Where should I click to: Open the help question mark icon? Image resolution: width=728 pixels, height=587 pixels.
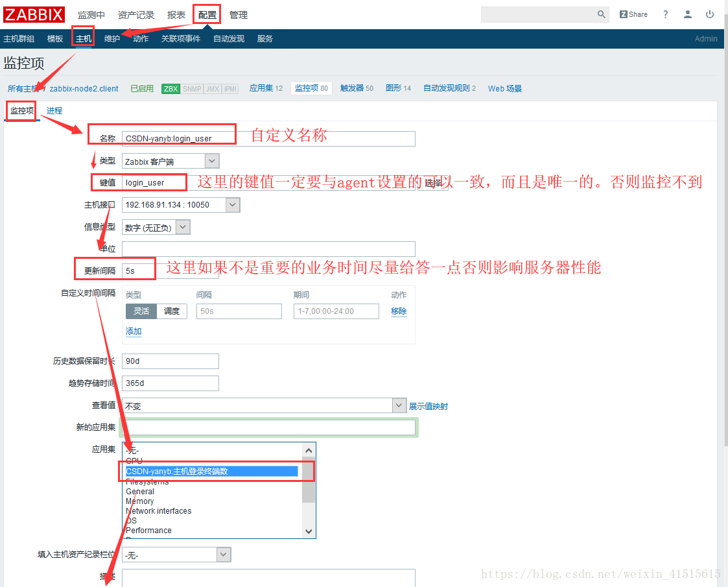pos(665,14)
